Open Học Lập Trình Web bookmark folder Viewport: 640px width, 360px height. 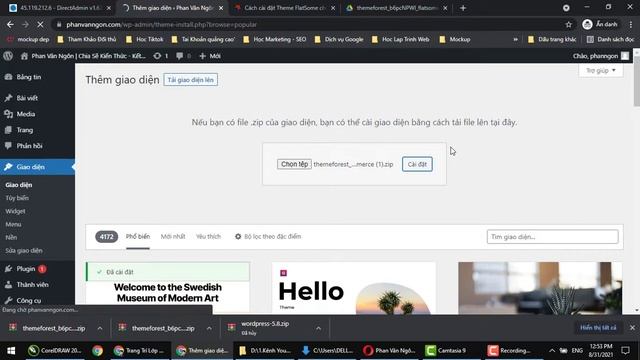coord(401,40)
